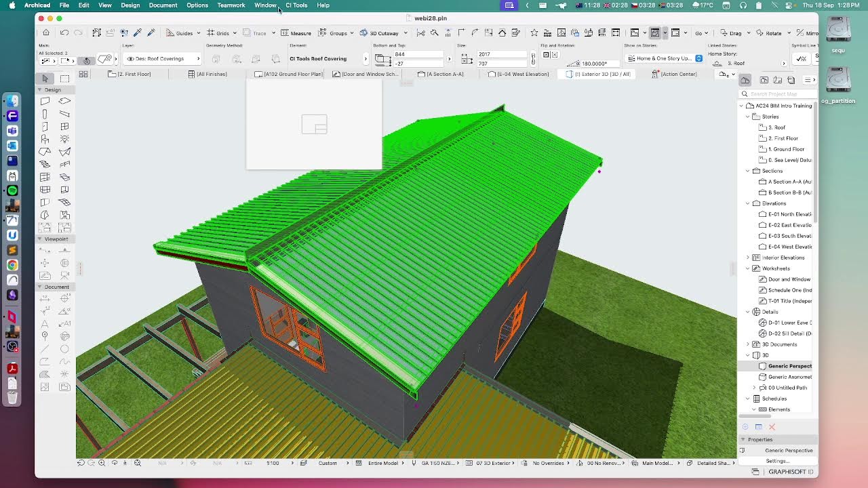Activate the Measure tool
This screenshot has width=868, height=488.
click(296, 33)
